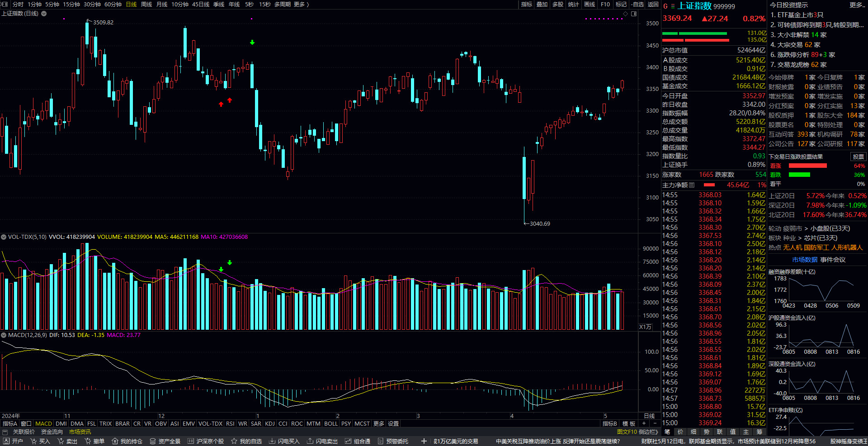868x446 pixels.
Task: Open 沪深京个股 stocks icon
Action: pos(191,441)
